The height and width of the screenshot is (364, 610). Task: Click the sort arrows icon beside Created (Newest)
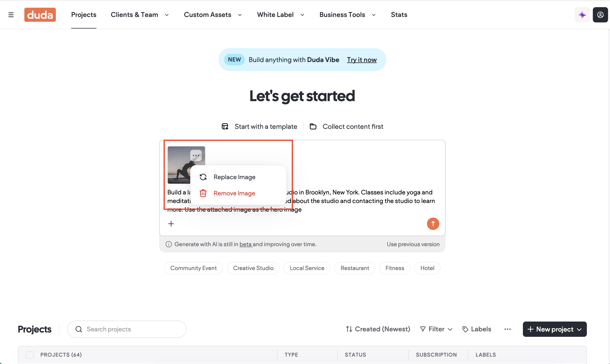click(x=349, y=329)
